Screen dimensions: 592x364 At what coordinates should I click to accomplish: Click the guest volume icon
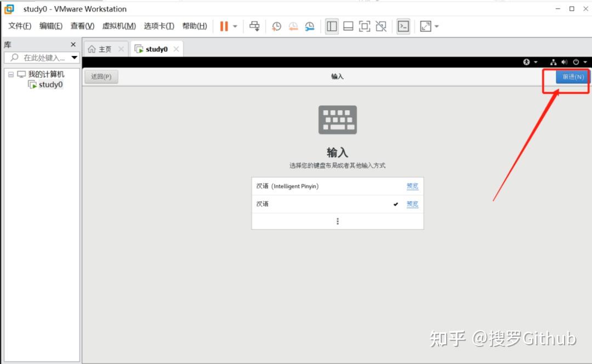(564, 62)
